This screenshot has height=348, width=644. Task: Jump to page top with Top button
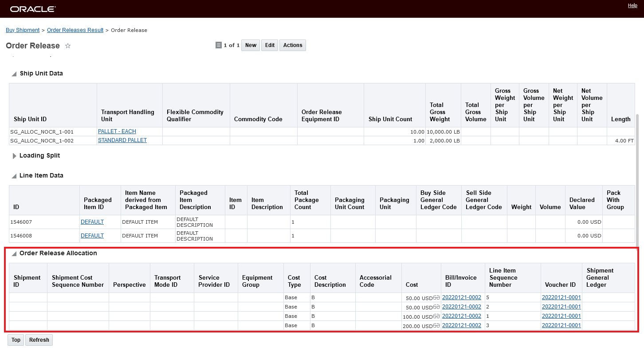[x=16, y=340]
